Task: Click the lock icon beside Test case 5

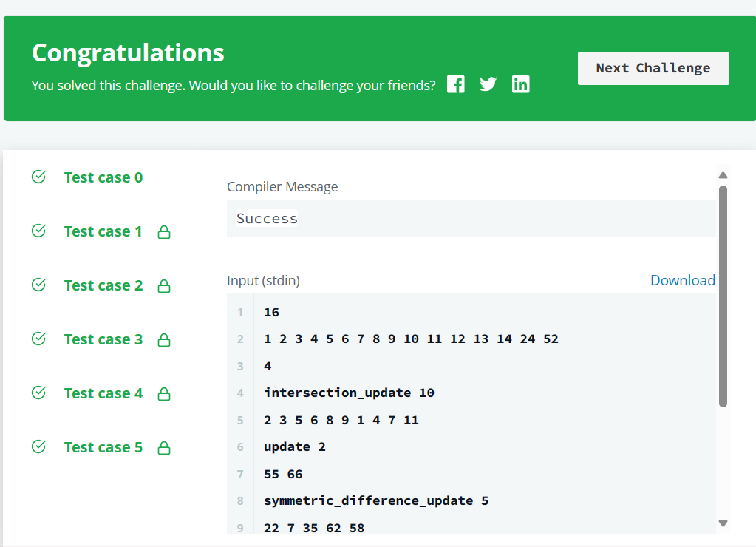Action: coord(162,446)
